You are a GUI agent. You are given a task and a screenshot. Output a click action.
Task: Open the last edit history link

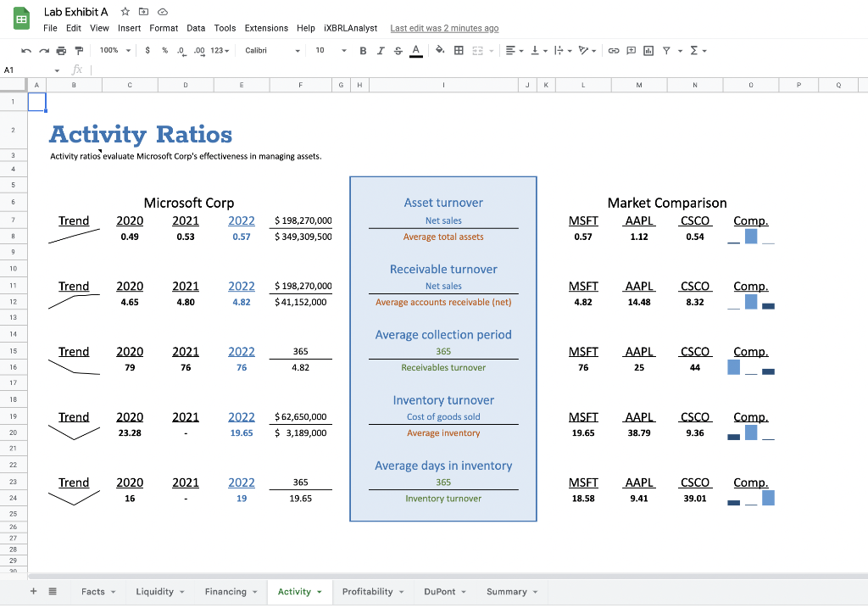click(444, 28)
